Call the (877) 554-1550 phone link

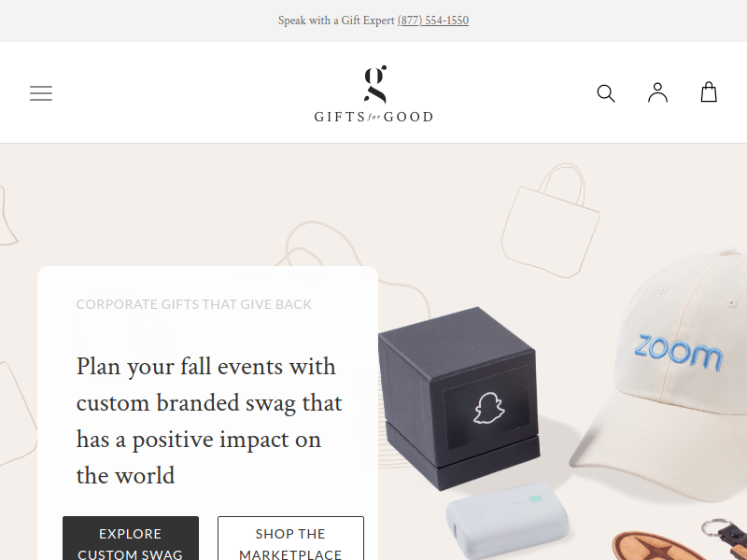coord(433,21)
